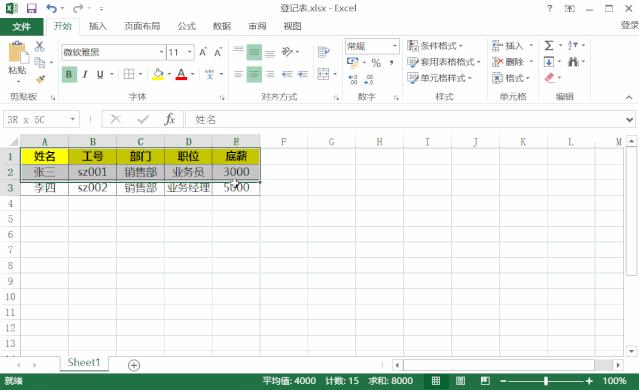
Task: Apply percent style format
Action: tap(376, 63)
